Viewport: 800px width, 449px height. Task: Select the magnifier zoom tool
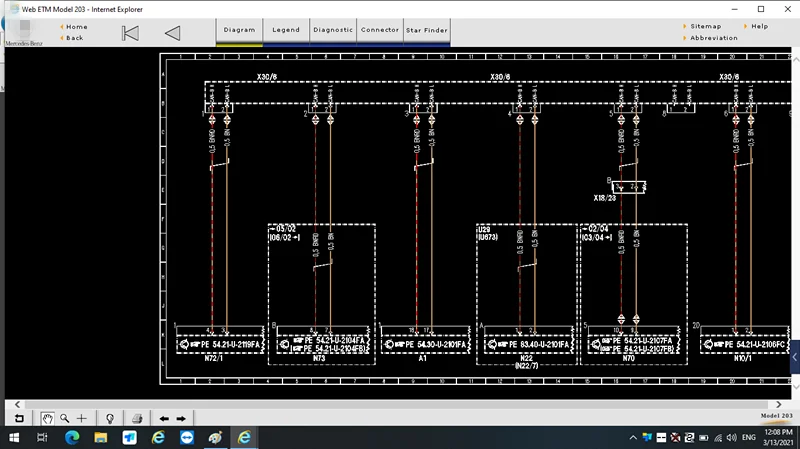point(64,419)
